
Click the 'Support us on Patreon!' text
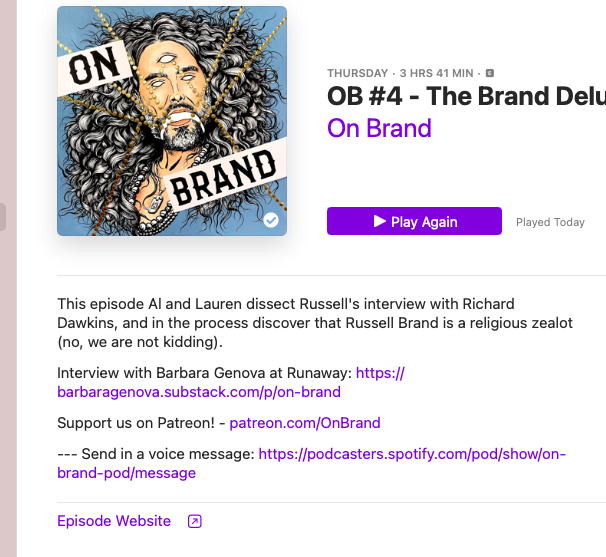[136, 423]
